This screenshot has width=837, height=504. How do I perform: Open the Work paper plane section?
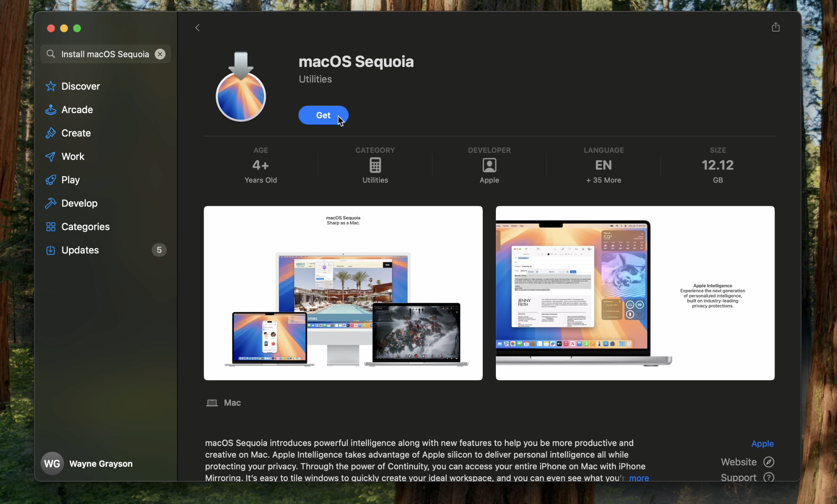pyautogui.click(x=51, y=156)
